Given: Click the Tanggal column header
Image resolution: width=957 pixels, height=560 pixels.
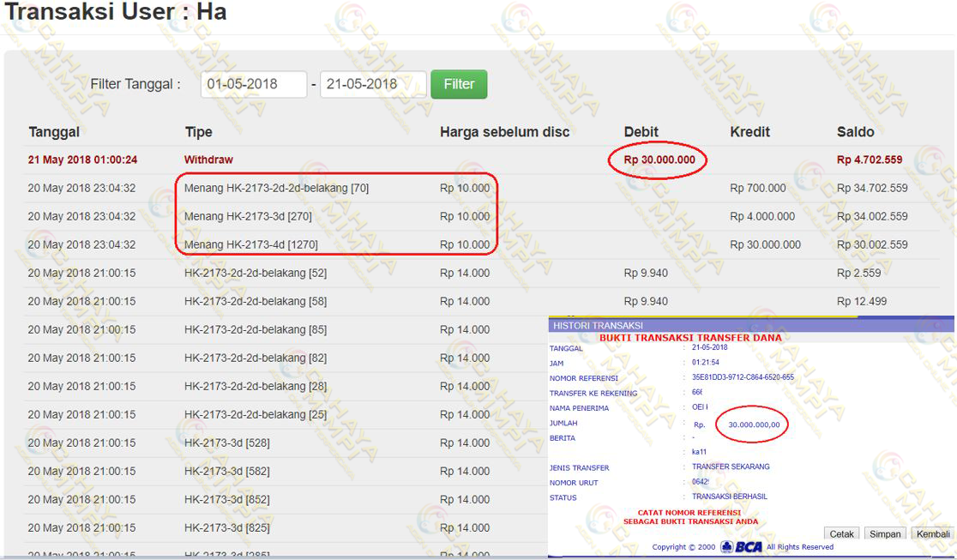Looking at the screenshot, I should (x=54, y=132).
